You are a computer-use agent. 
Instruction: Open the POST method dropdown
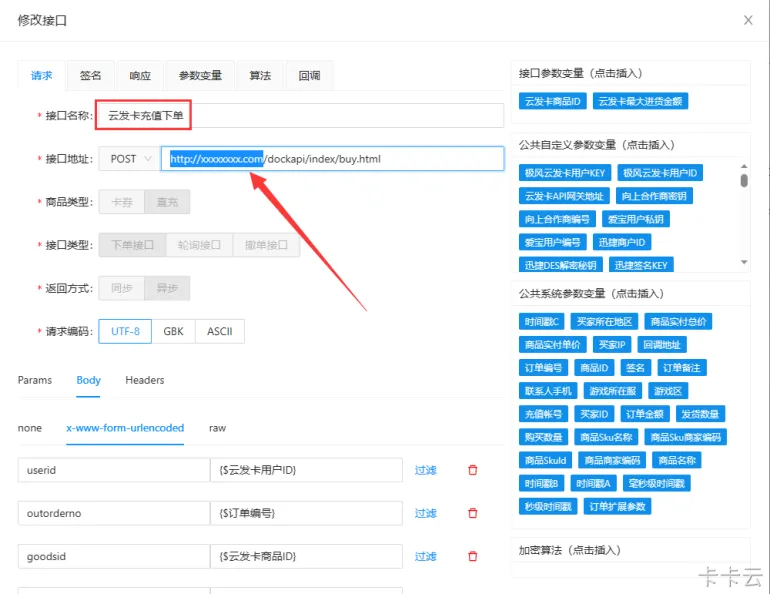pos(129,159)
